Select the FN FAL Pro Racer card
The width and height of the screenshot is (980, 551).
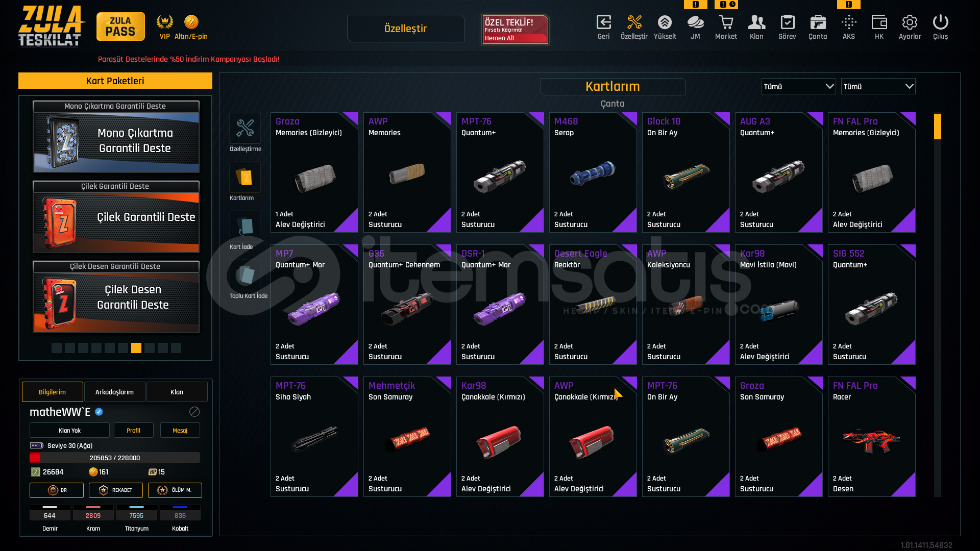tap(872, 437)
